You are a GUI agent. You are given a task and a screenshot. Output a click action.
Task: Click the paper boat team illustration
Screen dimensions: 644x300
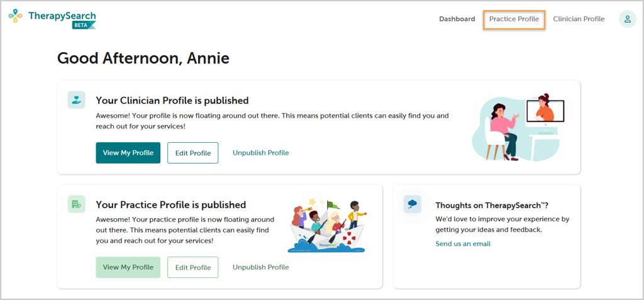[x=327, y=226]
